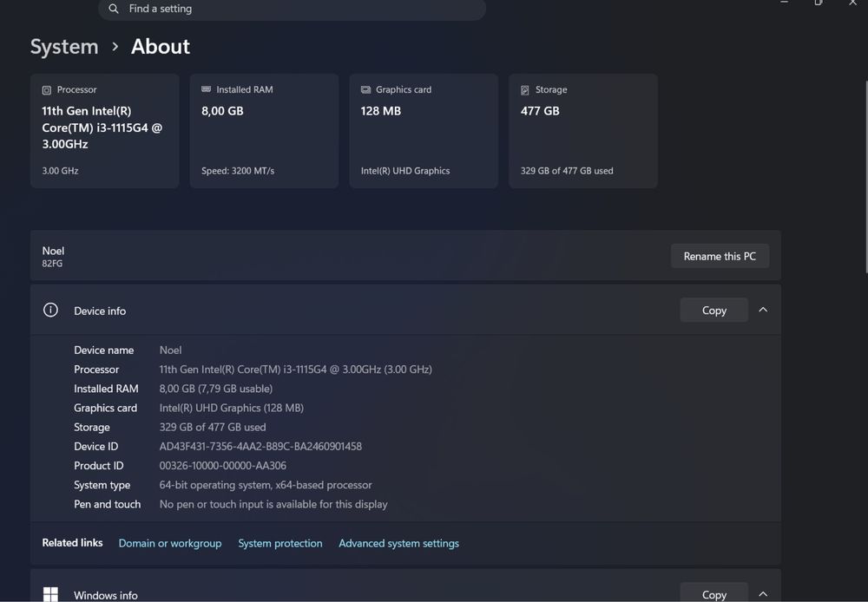Go back to System breadcrumb
Viewport: 868px width, 602px height.
(64, 47)
